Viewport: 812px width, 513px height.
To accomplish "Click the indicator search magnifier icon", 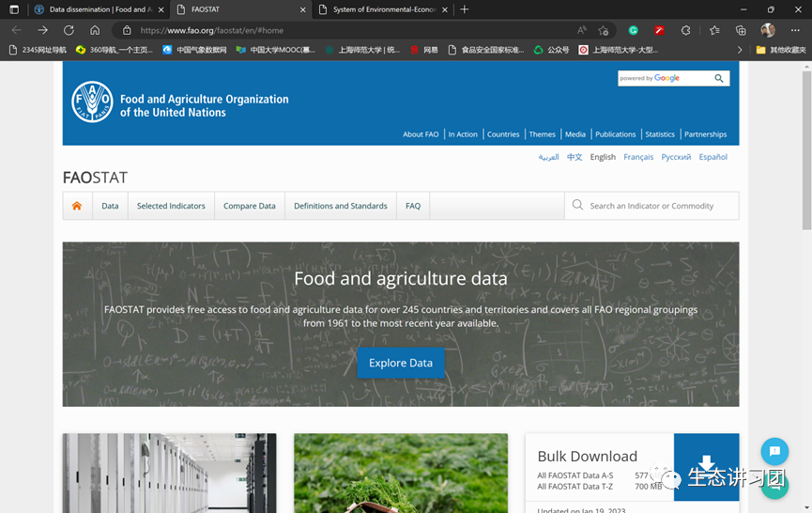I will [577, 205].
